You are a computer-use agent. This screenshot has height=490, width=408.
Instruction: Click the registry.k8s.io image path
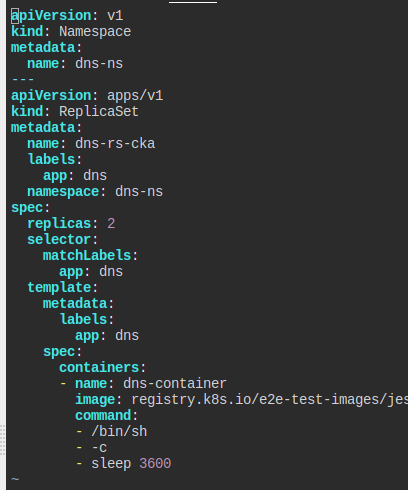[269, 400]
